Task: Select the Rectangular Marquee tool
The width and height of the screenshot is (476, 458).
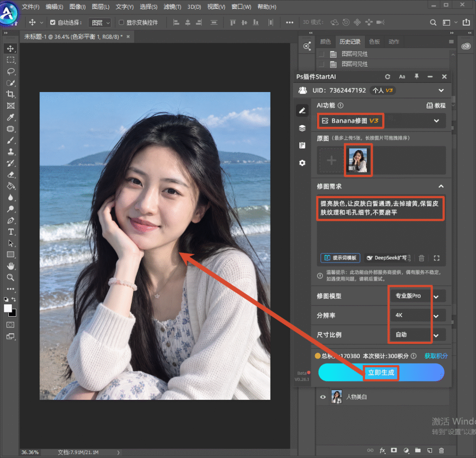Action: pos(11,60)
